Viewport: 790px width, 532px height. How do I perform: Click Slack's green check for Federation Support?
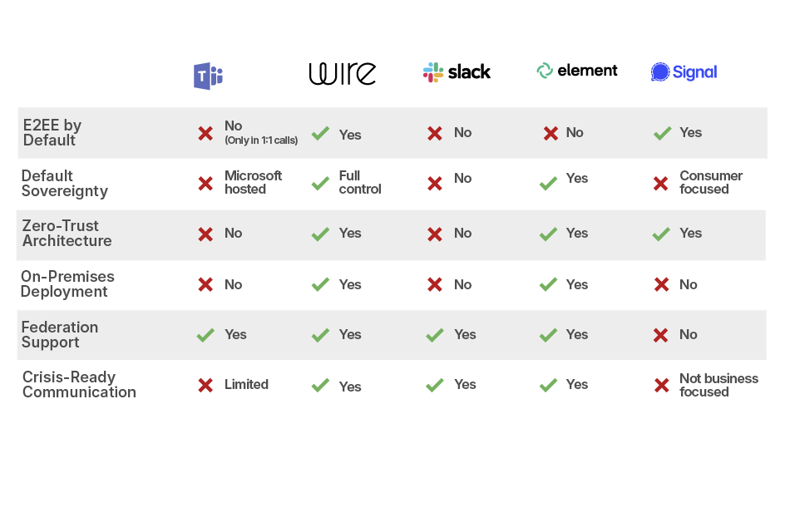pyautogui.click(x=434, y=335)
